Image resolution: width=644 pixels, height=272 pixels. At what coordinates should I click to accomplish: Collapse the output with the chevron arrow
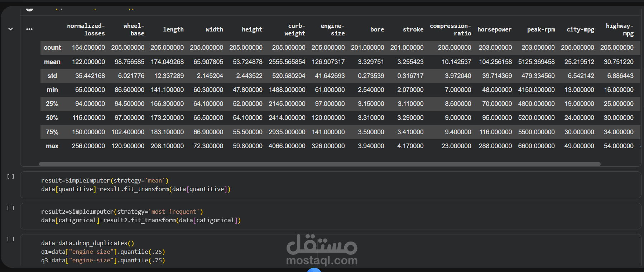click(10, 29)
